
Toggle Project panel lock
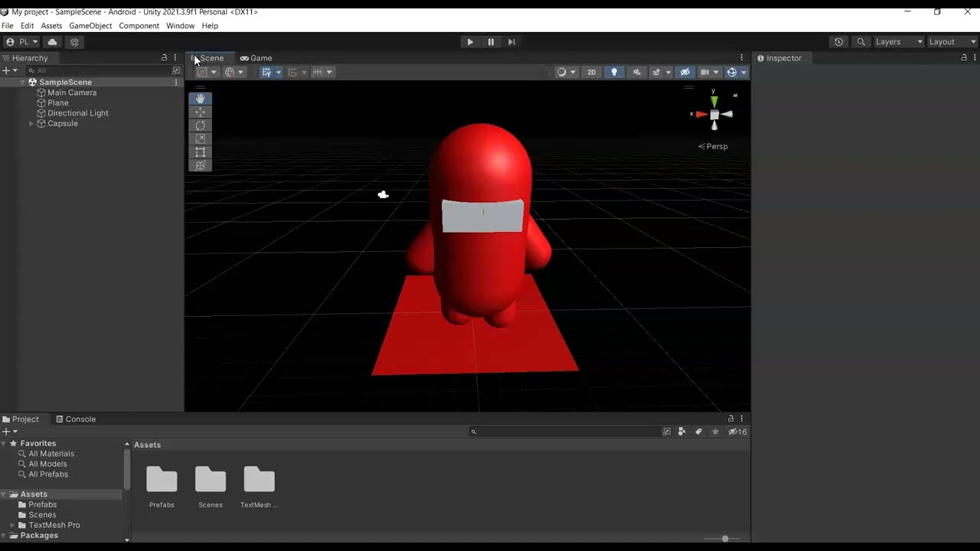point(730,419)
